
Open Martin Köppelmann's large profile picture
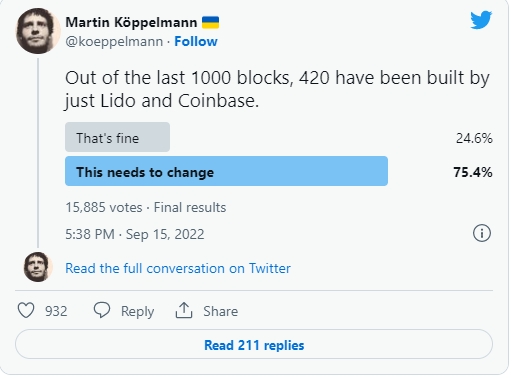(x=37, y=31)
